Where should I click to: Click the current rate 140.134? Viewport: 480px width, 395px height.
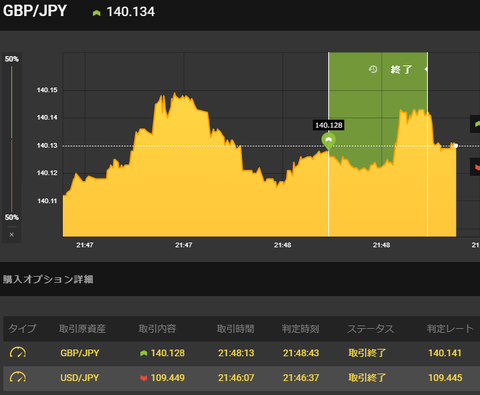(x=131, y=12)
